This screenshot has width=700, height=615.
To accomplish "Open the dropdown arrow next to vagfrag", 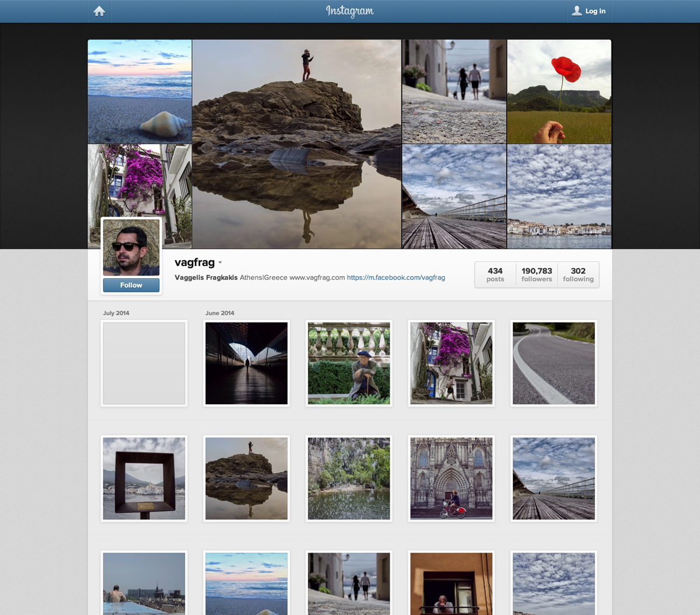I will pos(220,263).
